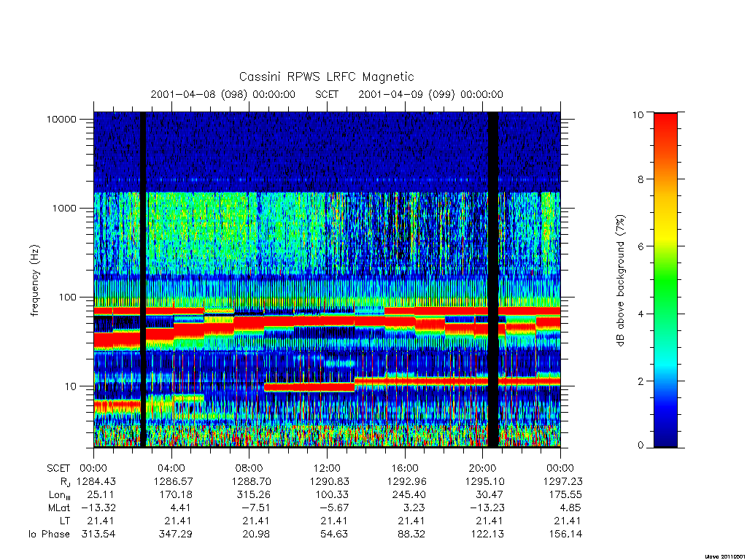Select start time label 2001-04-08 (098) 00:00:00
The height and width of the screenshot is (560, 747).
coord(223,94)
